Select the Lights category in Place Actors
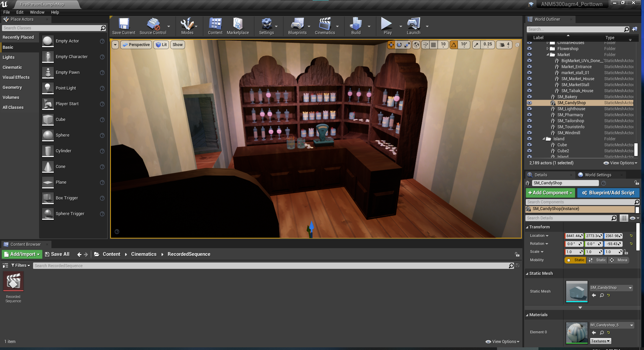This screenshot has width=644, height=350. point(9,57)
